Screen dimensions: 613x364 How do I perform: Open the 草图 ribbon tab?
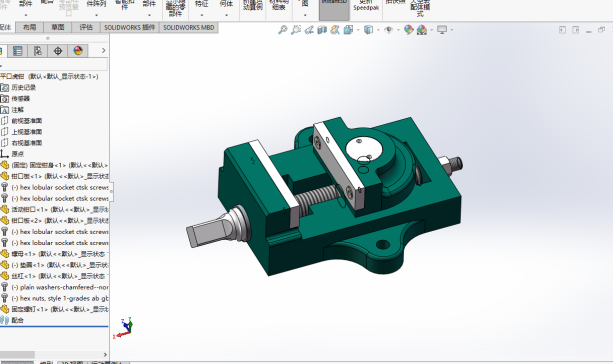[x=57, y=27]
